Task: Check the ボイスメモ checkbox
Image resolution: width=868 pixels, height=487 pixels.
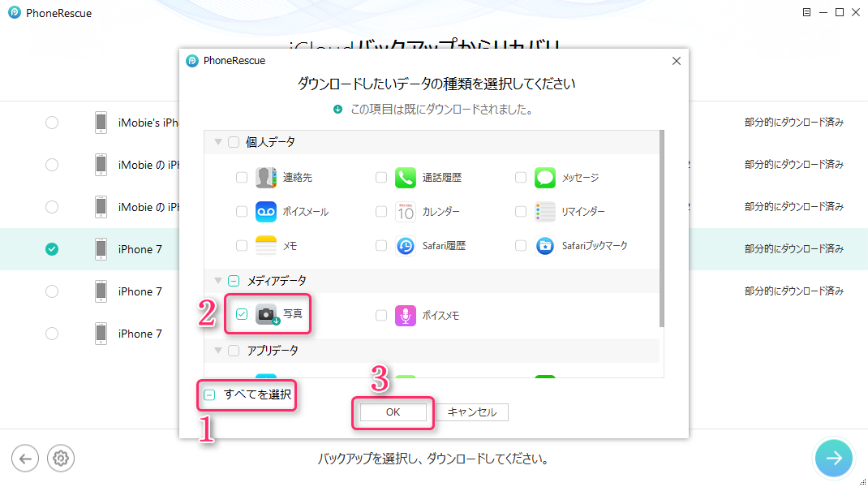Action: [380, 315]
